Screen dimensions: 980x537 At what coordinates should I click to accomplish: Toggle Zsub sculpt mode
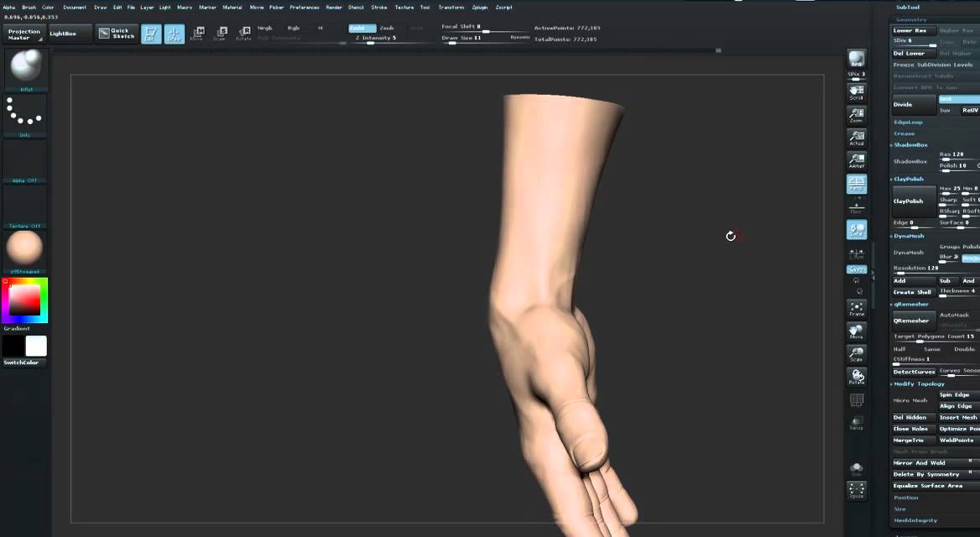[388, 29]
